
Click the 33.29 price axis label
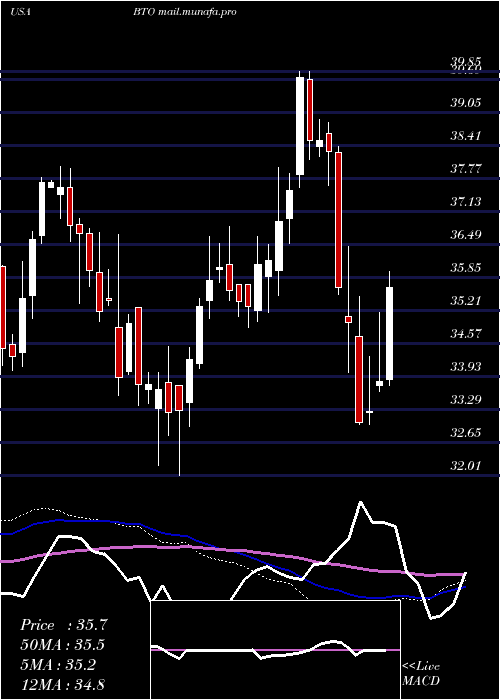[465, 400]
